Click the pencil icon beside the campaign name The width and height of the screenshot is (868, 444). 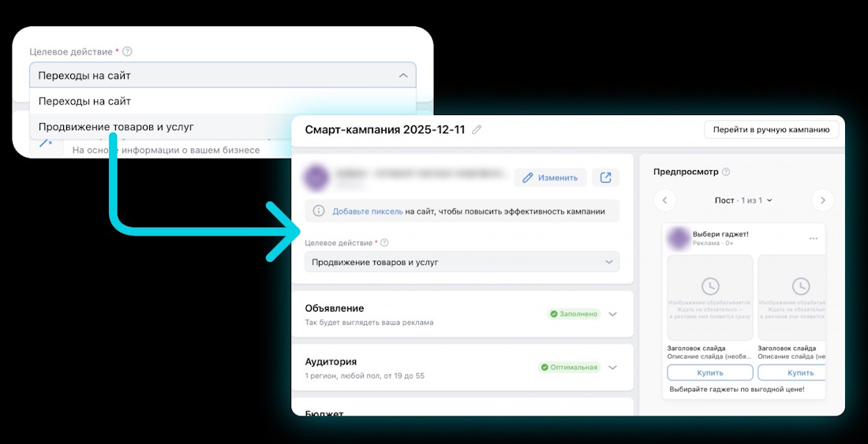pyautogui.click(x=477, y=130)
